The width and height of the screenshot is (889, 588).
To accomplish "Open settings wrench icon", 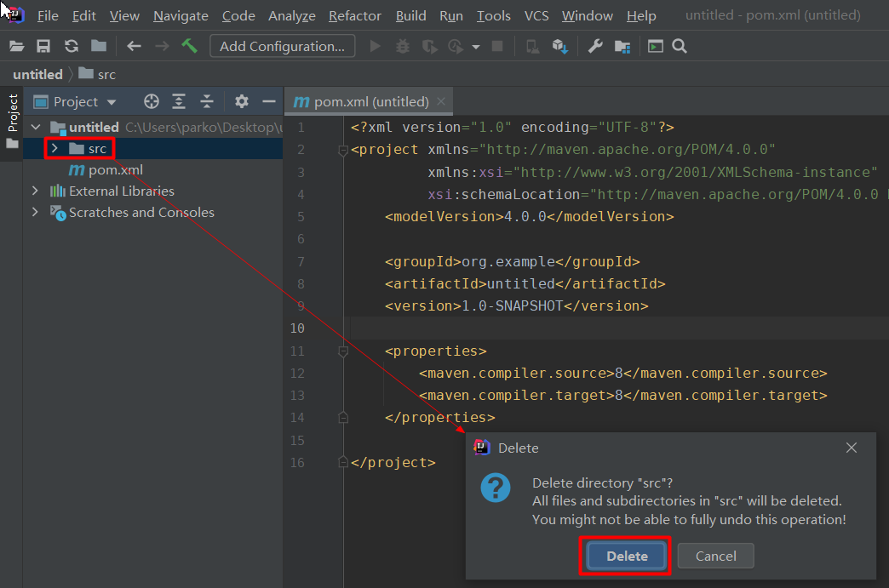I will tap(594, 47).
